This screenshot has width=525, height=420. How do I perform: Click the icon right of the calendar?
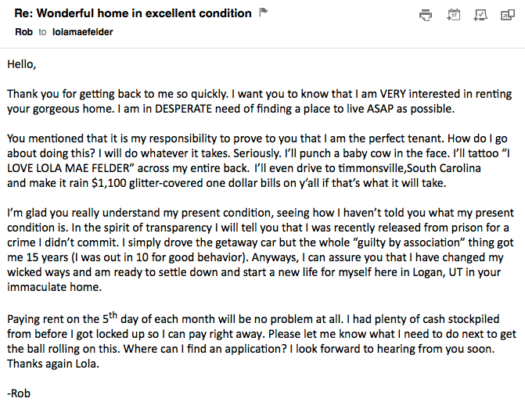tap(480, 14)
